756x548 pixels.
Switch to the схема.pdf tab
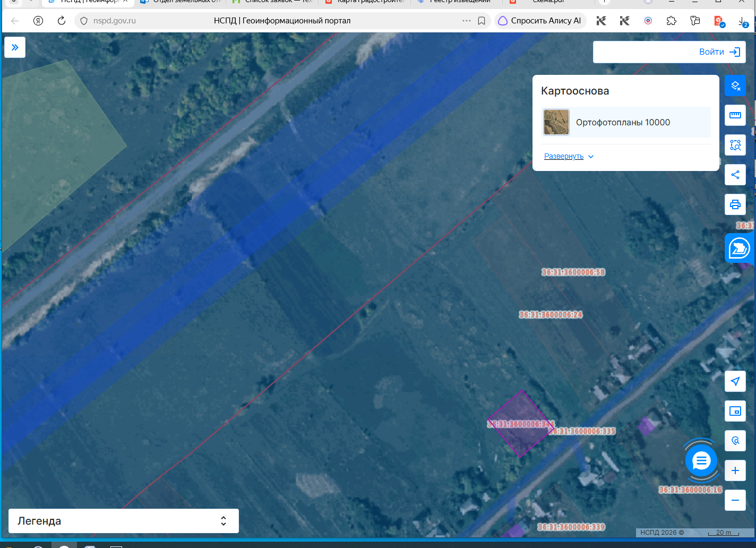(x=549, y=2)
